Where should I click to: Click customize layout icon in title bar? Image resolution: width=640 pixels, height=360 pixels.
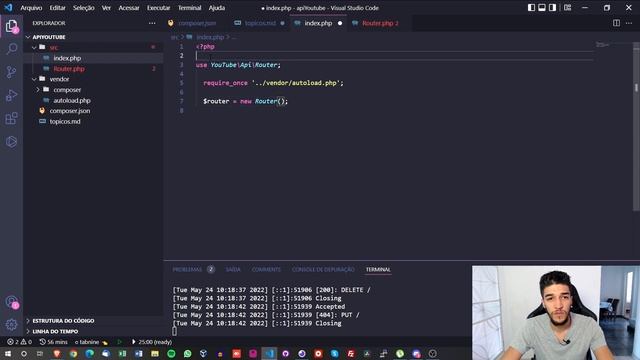[567, 8]
